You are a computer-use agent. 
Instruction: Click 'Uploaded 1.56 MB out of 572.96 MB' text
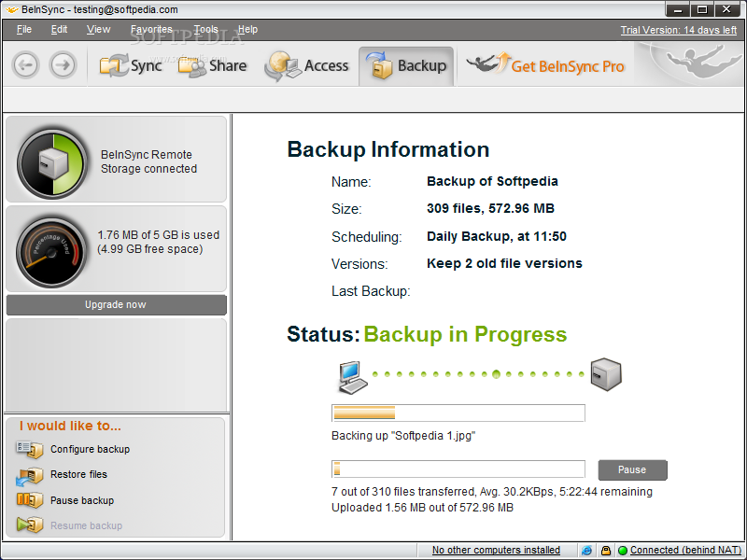pyautogui.click(x=422, y=508)
